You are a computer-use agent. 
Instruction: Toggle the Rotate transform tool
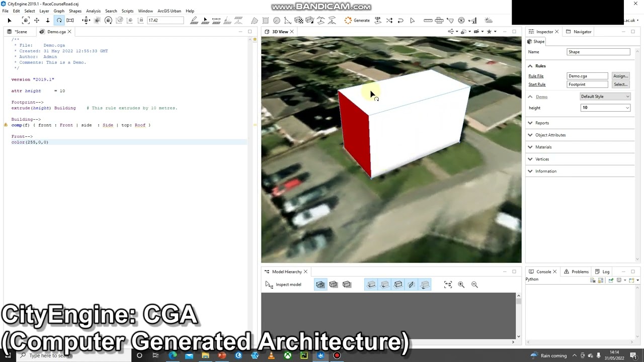pyautogui.click(x=59, y=20)
